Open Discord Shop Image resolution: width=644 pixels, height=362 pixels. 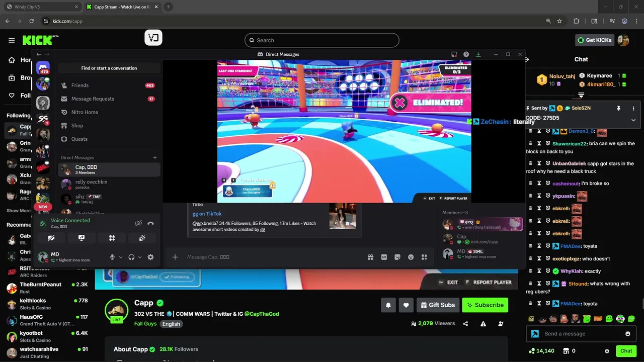coord(109,126)
